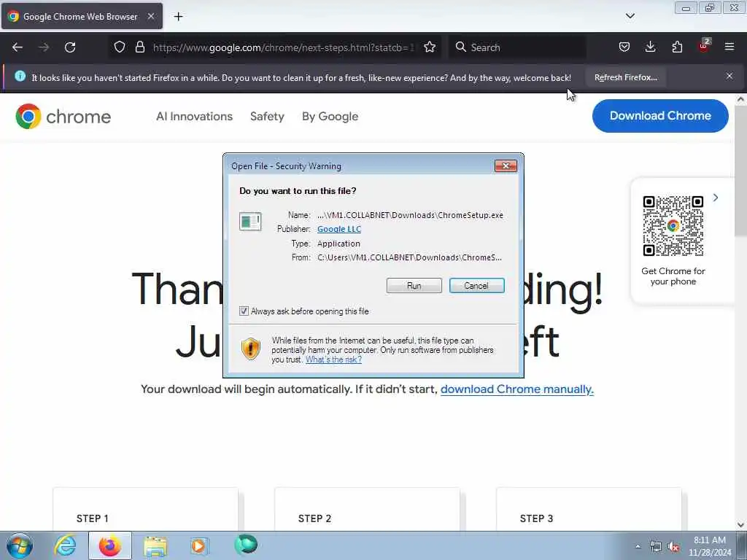Open the Firefox hamburger menu
The image size is (747, 560).
729,47
